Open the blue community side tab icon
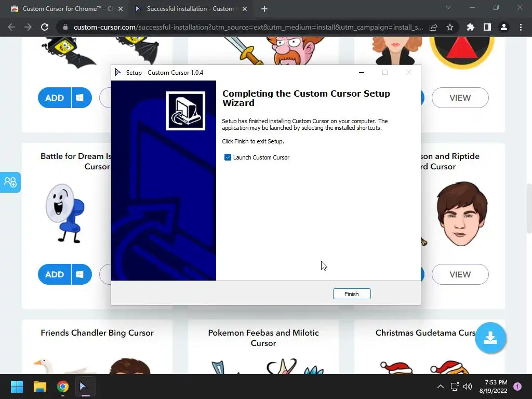This screenshot has height=399, width=532. (10, 182)
